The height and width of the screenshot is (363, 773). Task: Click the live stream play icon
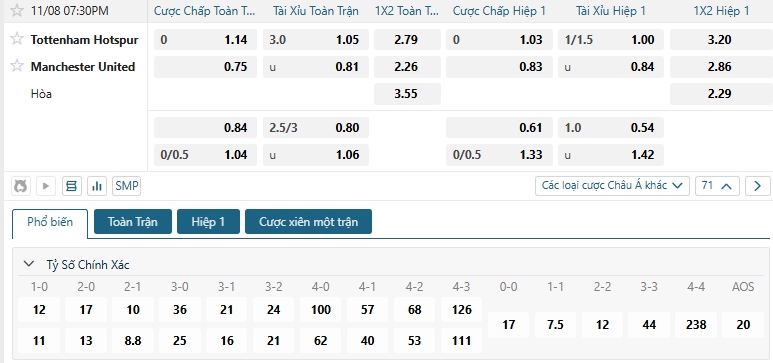tap(46, 186)
